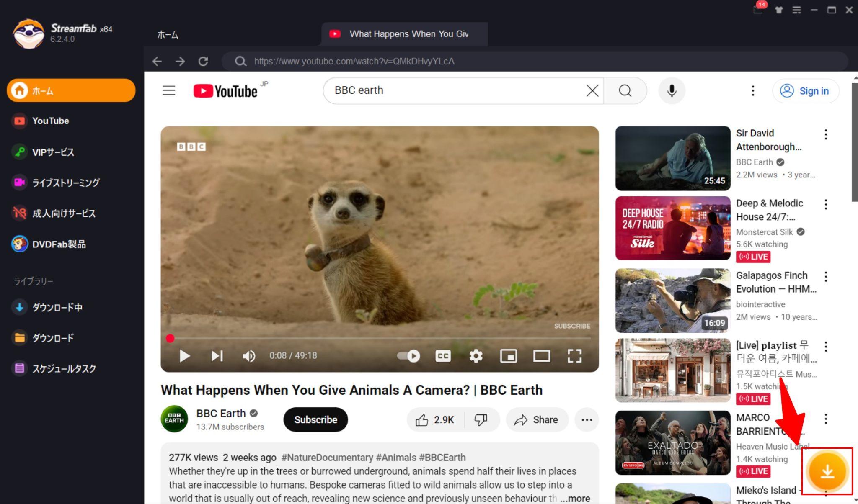Reload the current page
This screenshot has width=858, height=504.
[x=203, y=62]
